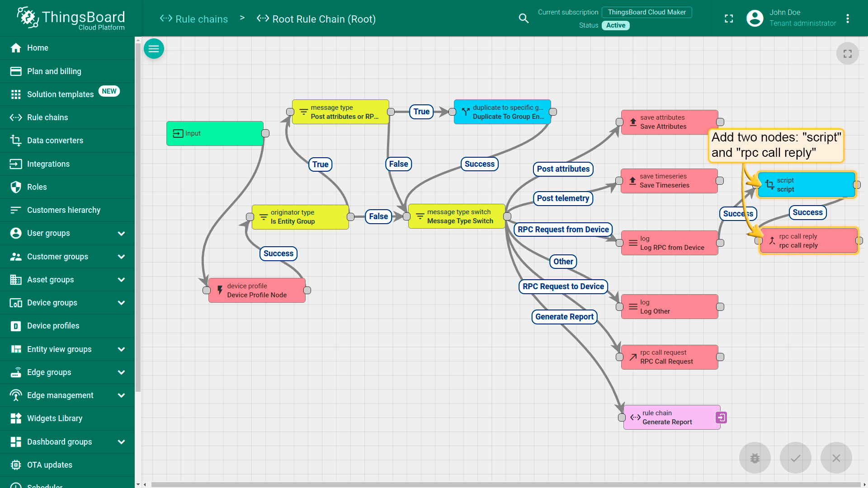
Task: Expand the Edge management section
Action: [121, 395]
